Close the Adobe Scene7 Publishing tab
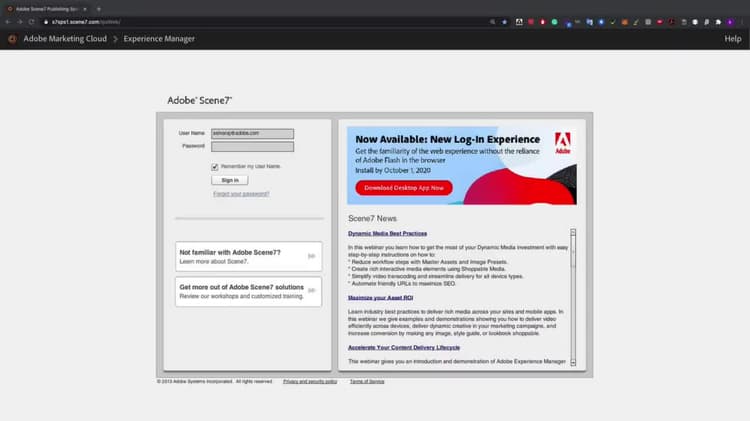 (85, 9)
